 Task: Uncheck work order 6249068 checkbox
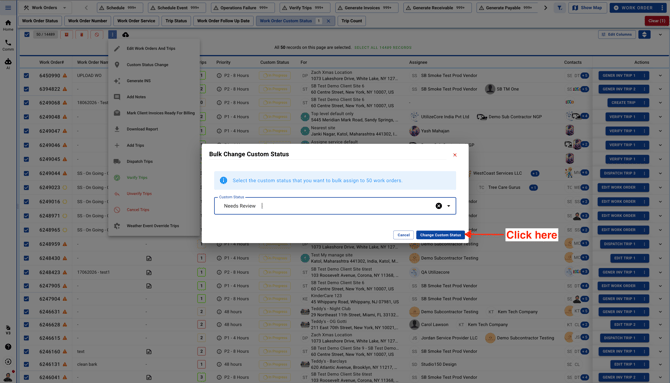(26, 103)
